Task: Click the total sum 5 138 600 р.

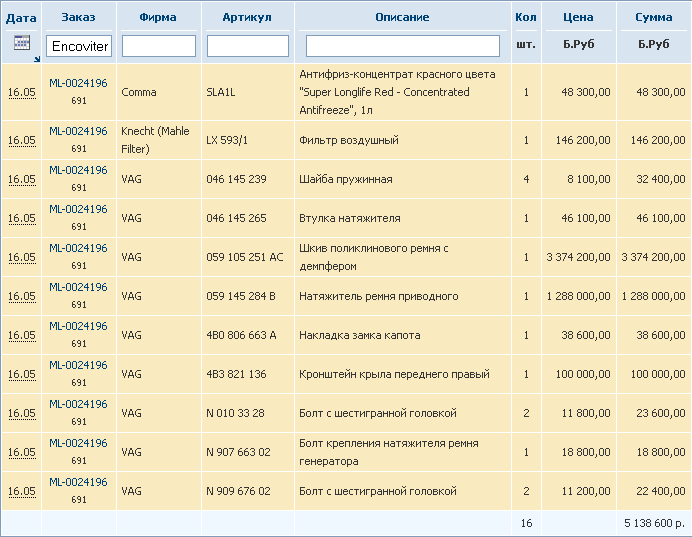Action: pyautogui.click(x=654, y=523)
